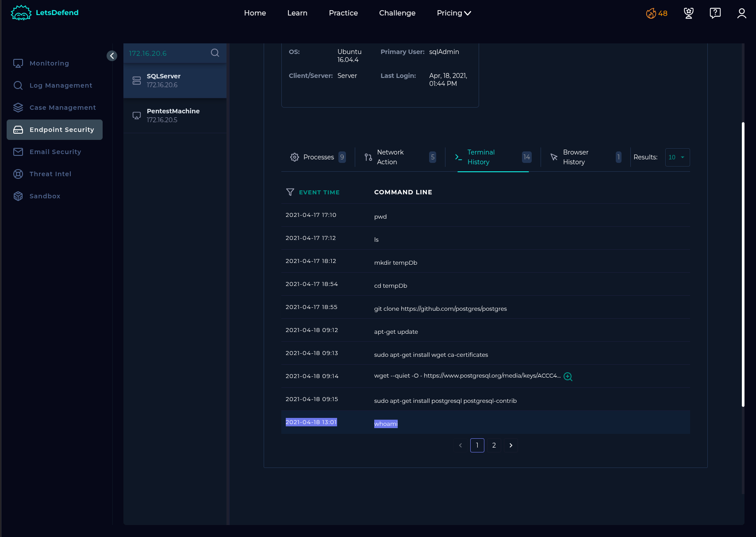Go to page 2 of terminal history

coord(494,445)
